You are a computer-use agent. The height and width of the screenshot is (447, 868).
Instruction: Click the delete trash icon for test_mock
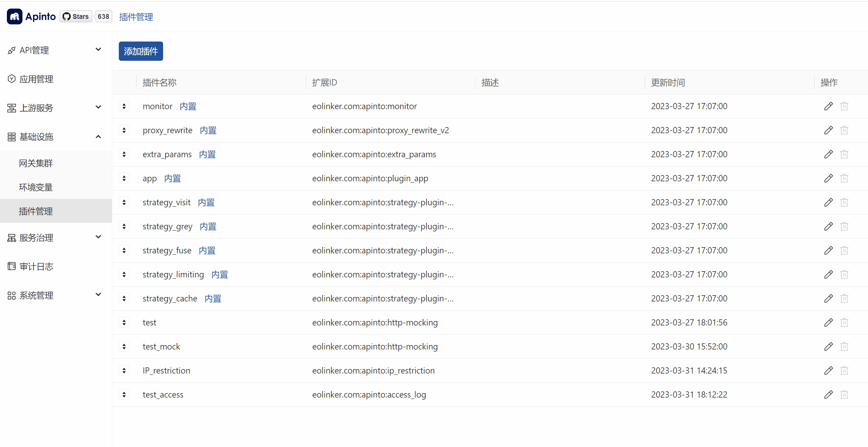[x=845, y=346]
